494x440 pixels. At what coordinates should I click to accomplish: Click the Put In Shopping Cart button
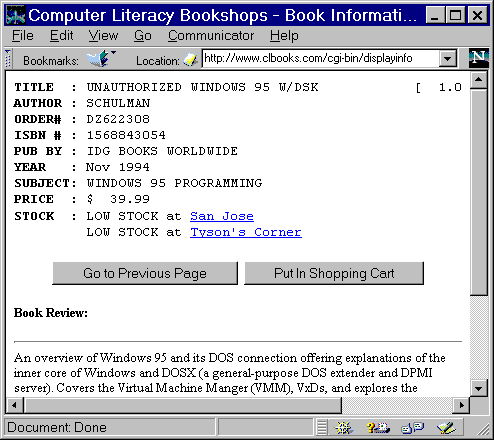coord(334,273)
